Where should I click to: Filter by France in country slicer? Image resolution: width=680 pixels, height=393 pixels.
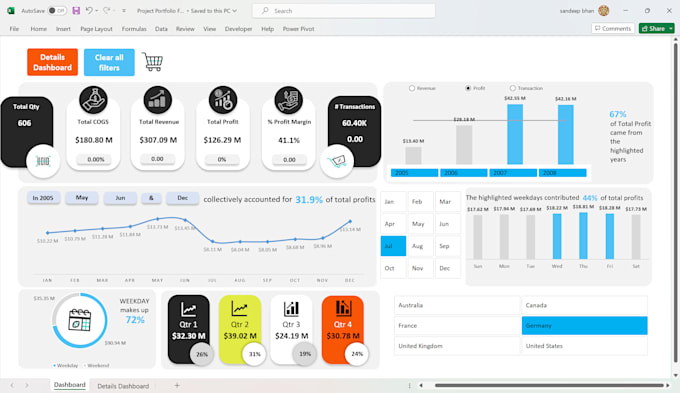click(457, 325)
